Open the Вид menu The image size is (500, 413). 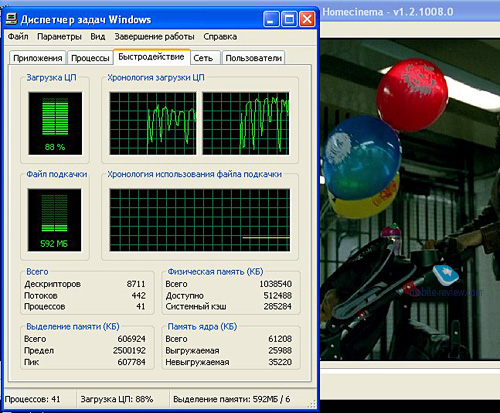98,36
